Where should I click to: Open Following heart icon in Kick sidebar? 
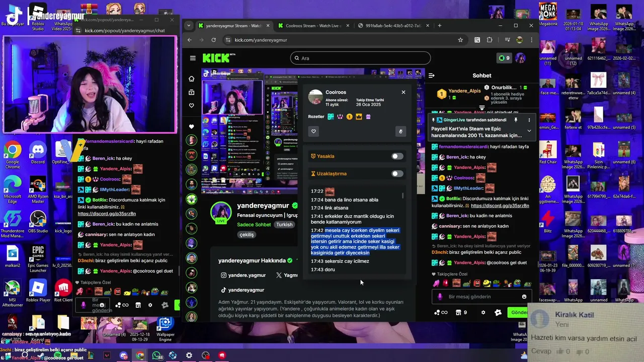point(191,106)
